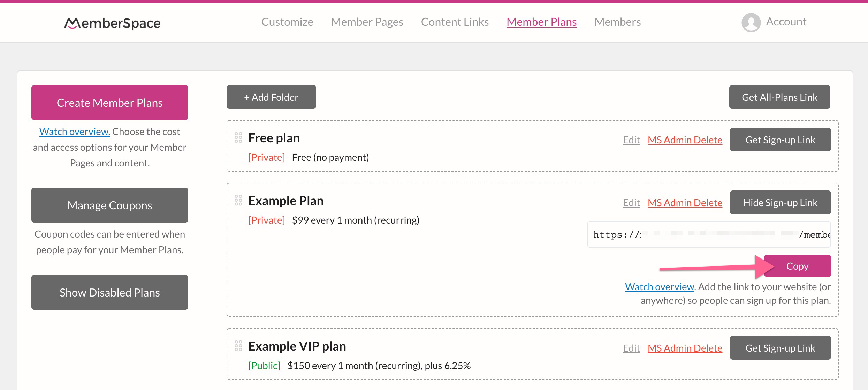Click the MemberSpace logo
The width and height of the screenshot is (868, 390).
tap(112, 22)
